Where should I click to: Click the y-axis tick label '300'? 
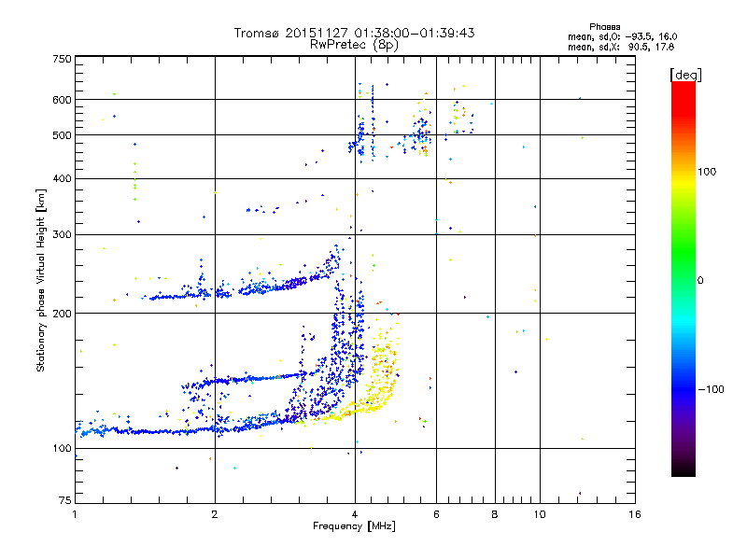tap(62, 235)
